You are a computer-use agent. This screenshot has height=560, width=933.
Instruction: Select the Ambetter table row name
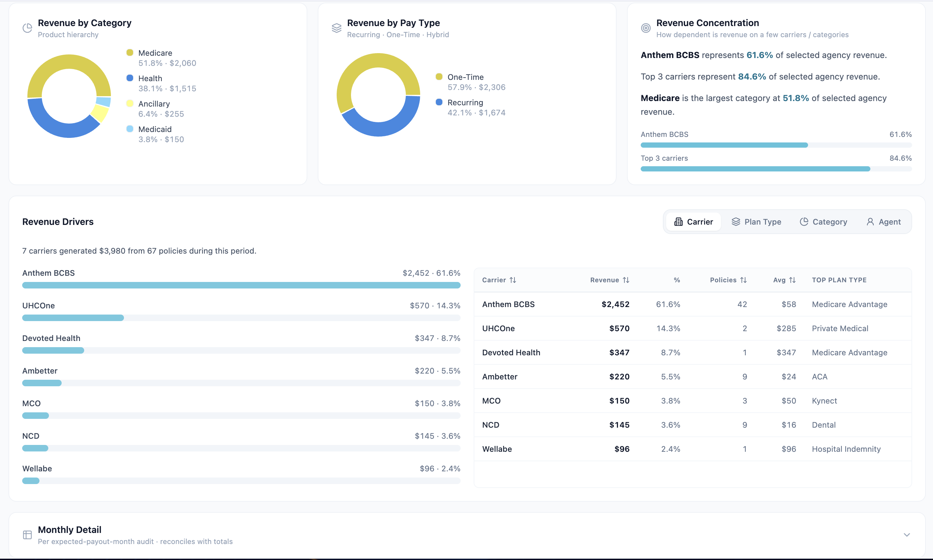click(499, 376)
